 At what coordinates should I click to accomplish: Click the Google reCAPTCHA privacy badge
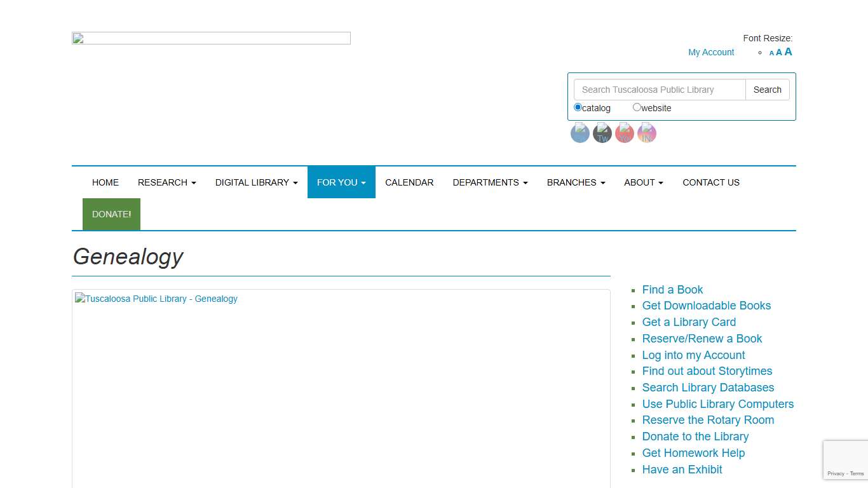tap(846, 459)
